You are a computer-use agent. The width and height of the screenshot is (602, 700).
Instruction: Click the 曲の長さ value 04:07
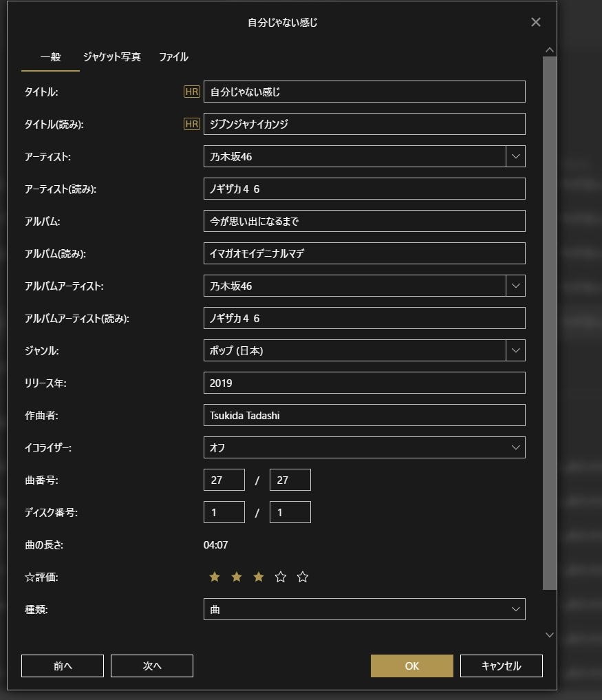[x=215, y=544]
